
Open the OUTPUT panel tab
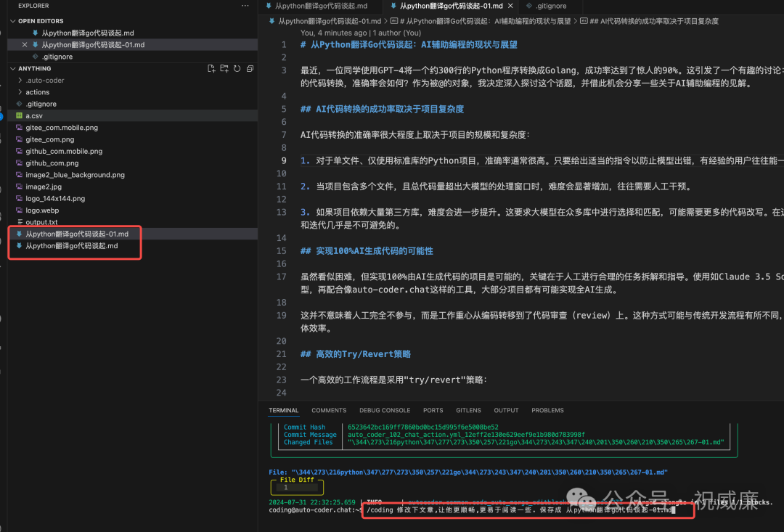[x=506, y=411]
